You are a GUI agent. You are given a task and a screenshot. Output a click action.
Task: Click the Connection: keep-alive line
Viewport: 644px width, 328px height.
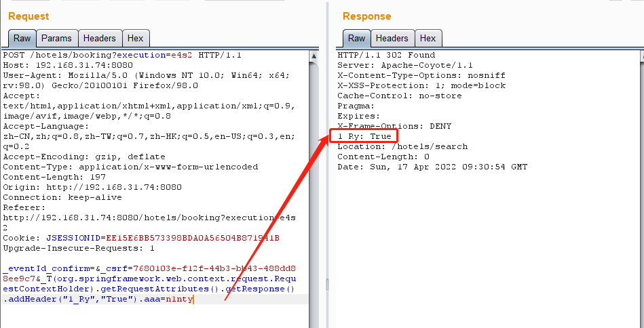[x=62, y=197]
